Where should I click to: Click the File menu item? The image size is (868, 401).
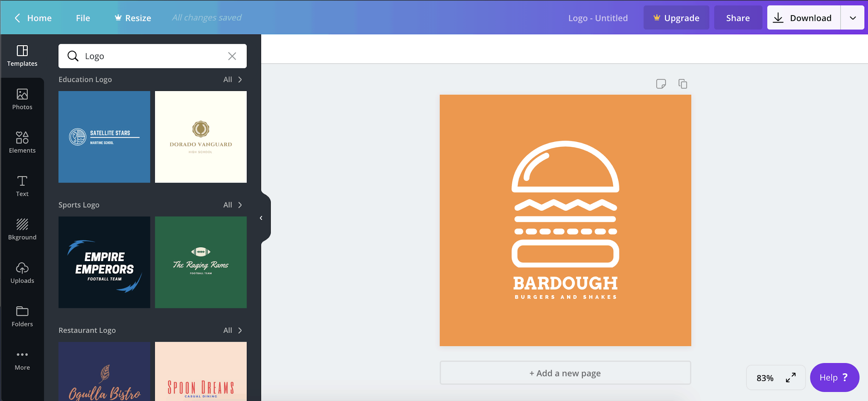(x=83, y=17)
